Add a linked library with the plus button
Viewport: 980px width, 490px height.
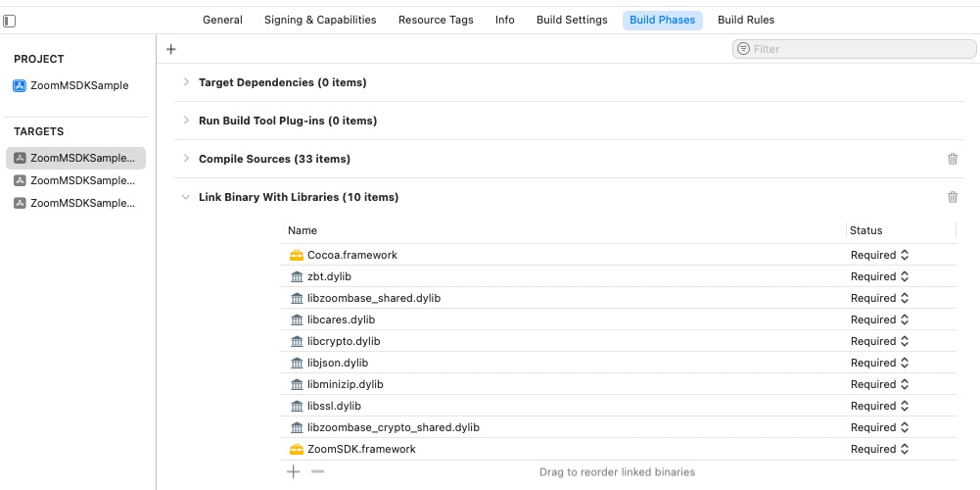pyautogui.click(x=293, y=471)
